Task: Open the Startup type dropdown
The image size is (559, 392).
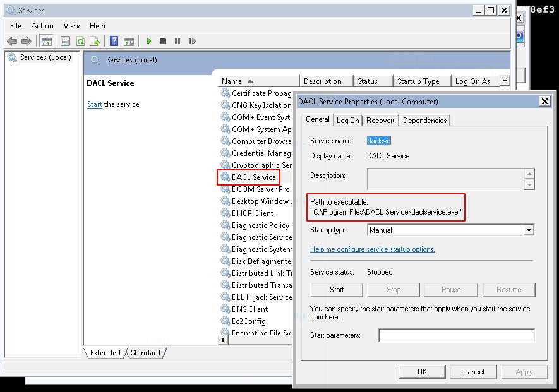Action: (529, 231)
